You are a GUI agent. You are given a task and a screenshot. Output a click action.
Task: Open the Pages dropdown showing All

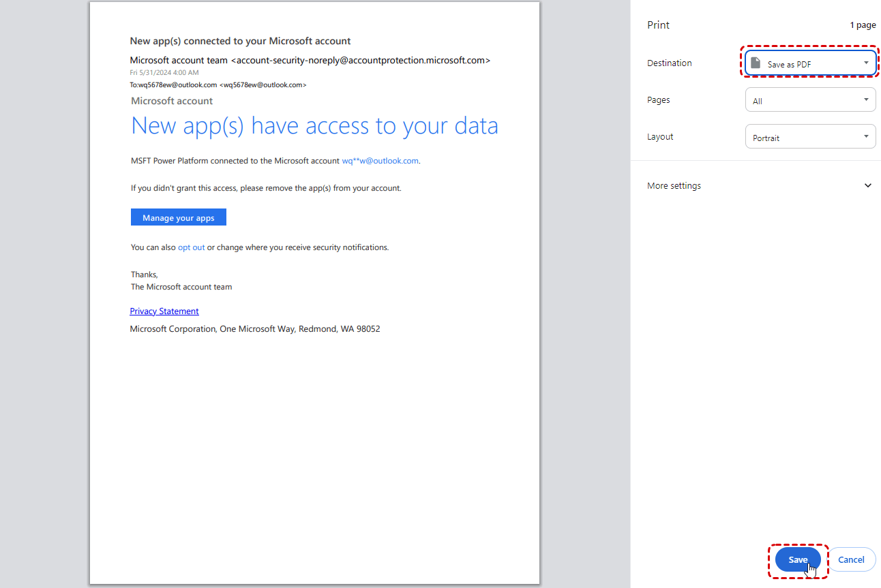click(810, 100)
